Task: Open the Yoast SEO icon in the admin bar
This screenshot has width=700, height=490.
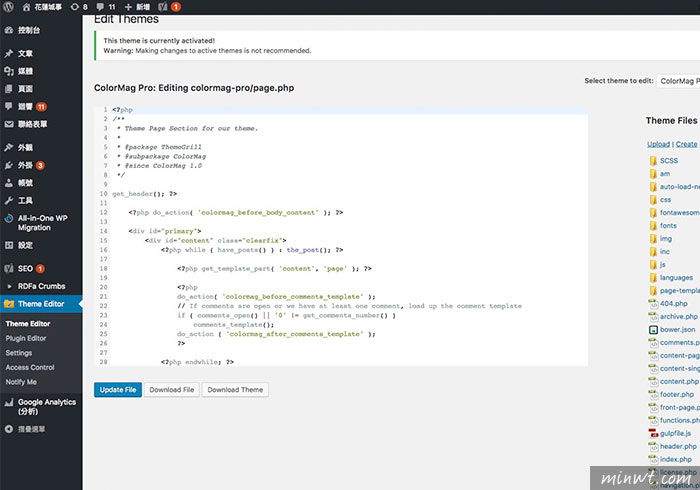Action: 169,7
